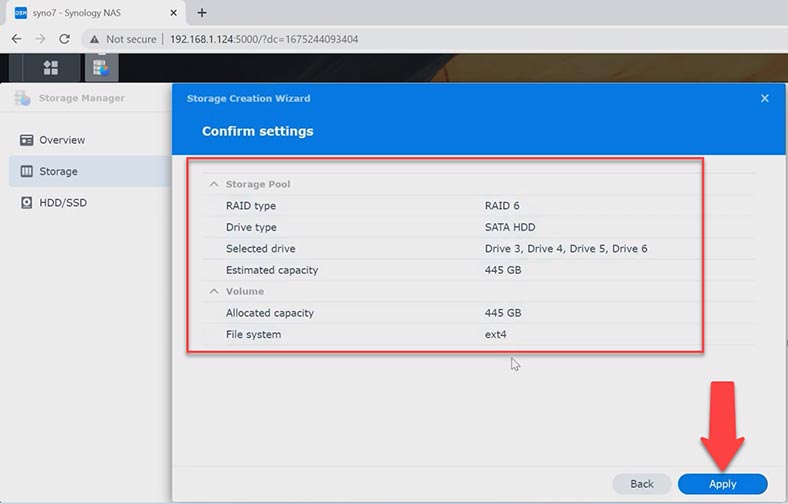
Task: Click the Storage Manager taskbar icon
Action: point(102,67)
